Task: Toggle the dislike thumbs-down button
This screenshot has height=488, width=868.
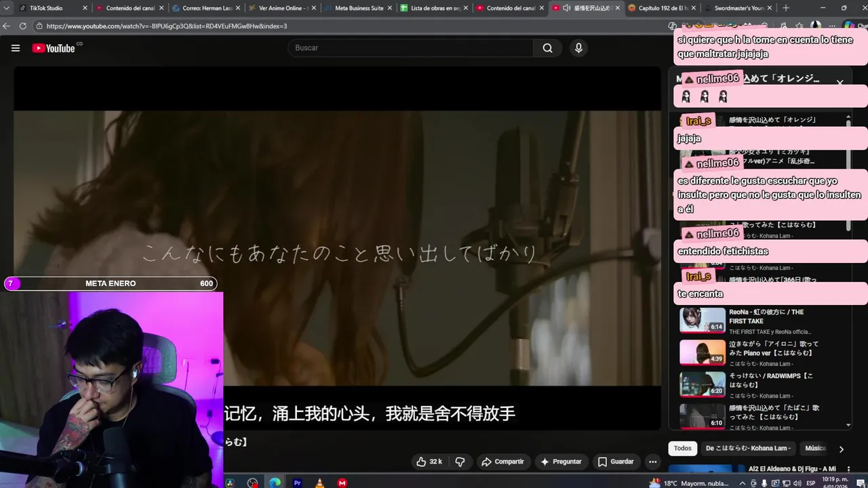Action: (x=460, y=462)
